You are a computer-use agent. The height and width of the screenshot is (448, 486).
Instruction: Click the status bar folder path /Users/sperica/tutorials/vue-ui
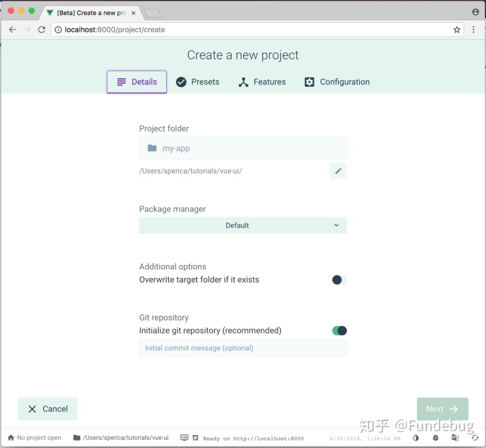pos(121,438)
